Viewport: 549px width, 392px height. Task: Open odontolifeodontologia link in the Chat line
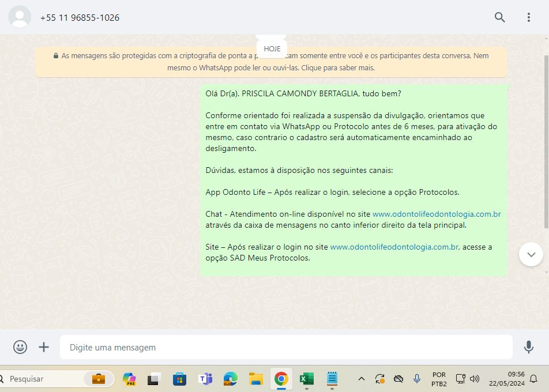coord(437,214)
